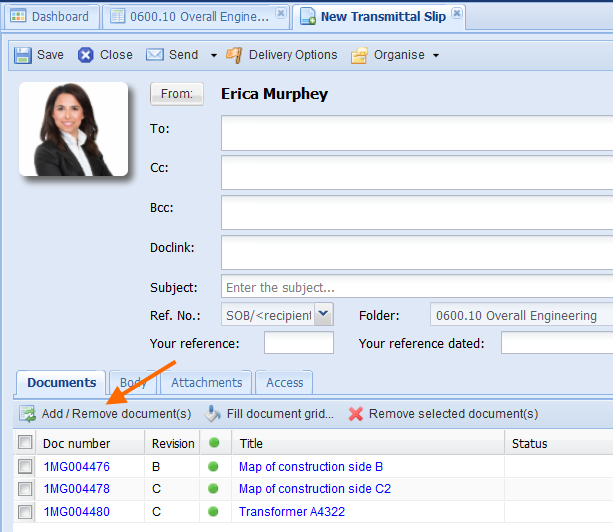
Task: Click the Organise folder icon
Action: (359, 55)
